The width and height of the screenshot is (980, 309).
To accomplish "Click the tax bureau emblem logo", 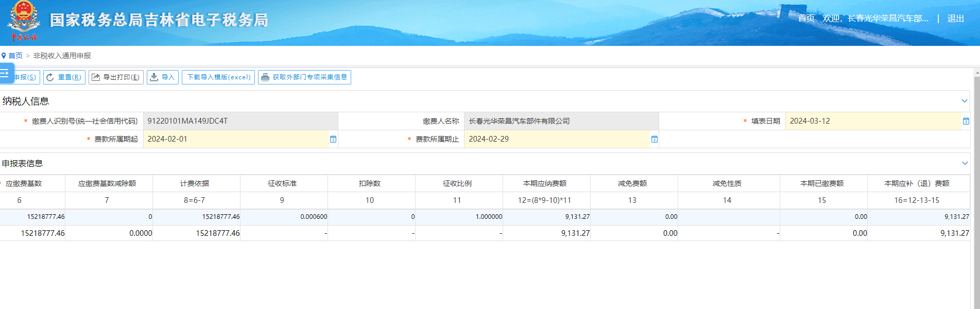I will click(x=24, y=21).
